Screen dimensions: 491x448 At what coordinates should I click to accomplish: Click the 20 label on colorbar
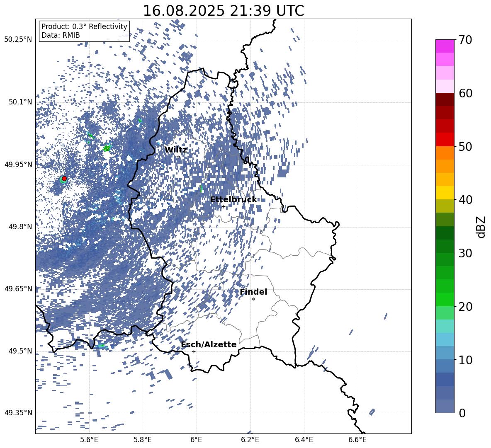pyautogui.click(x=466, y=306)
